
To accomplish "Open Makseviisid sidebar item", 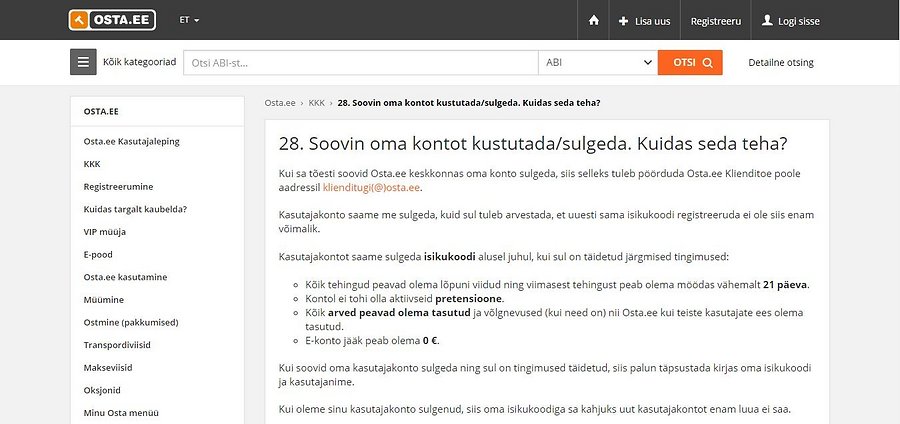I will pyautogui.click(x=108, y=368).
